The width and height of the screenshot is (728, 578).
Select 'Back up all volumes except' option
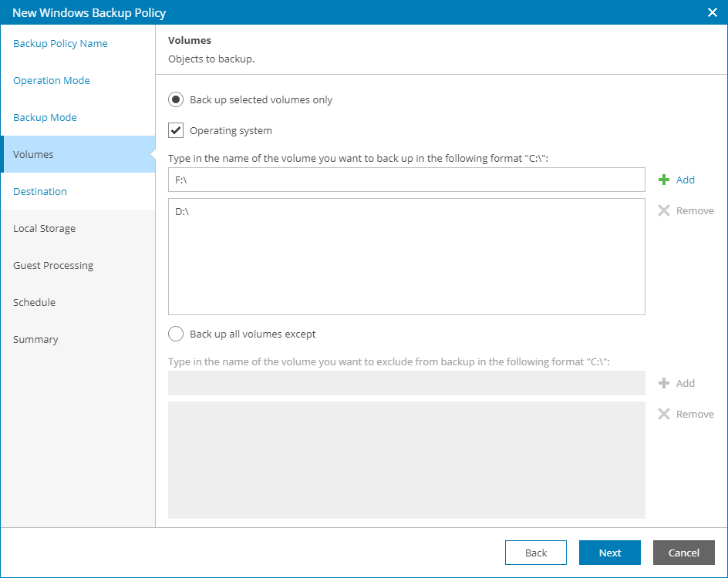pos(176,334)
